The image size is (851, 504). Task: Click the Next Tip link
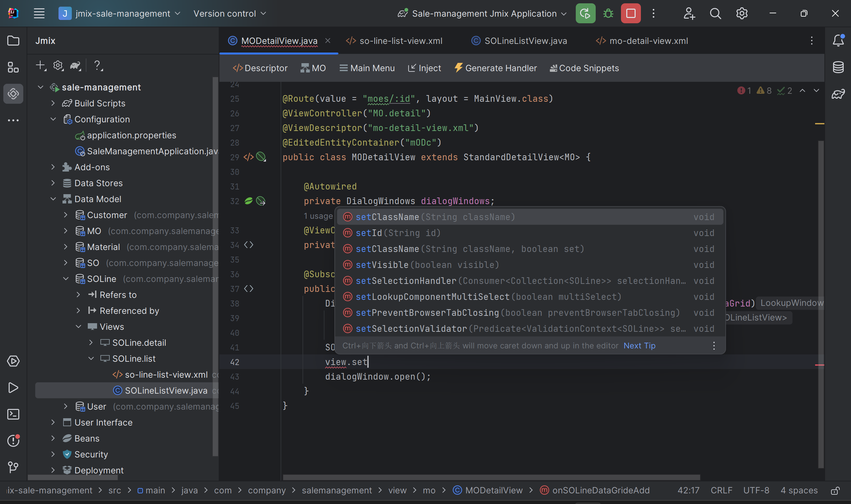coord(640,346)
